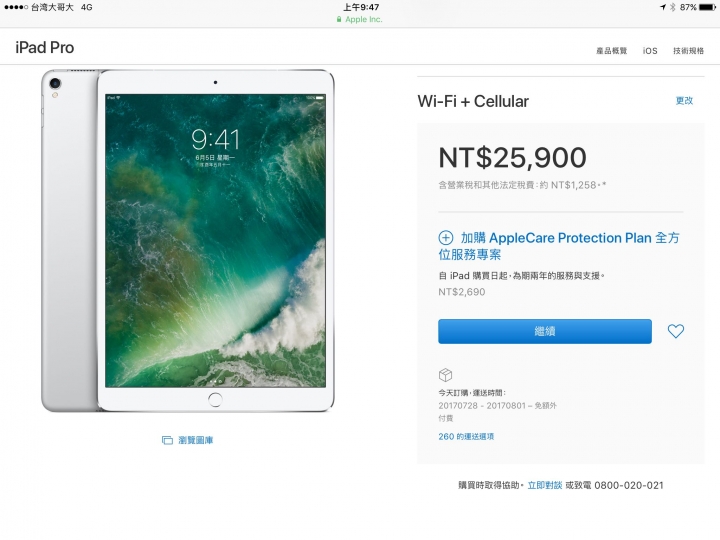Click the gallery icon below iPad
Screen dimensions: 720x540
167,440
